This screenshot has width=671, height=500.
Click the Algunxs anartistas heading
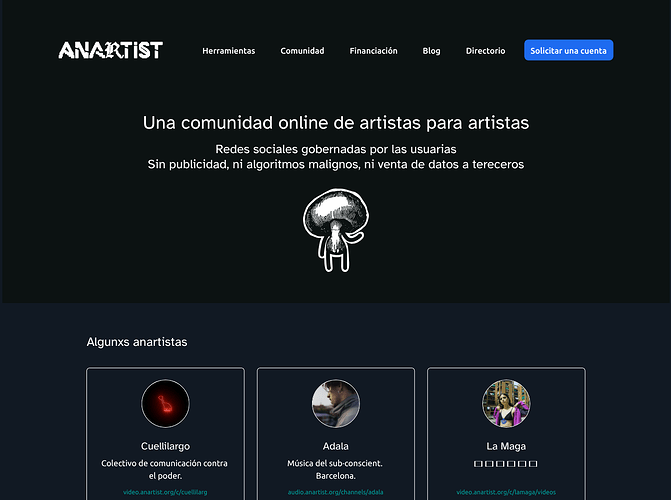tap(137, 342)
